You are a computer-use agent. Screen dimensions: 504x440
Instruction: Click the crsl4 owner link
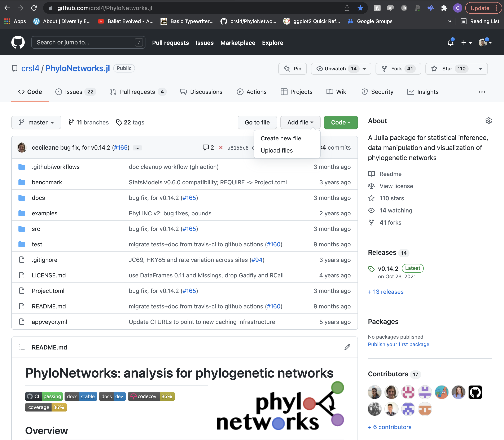[30, 68]
